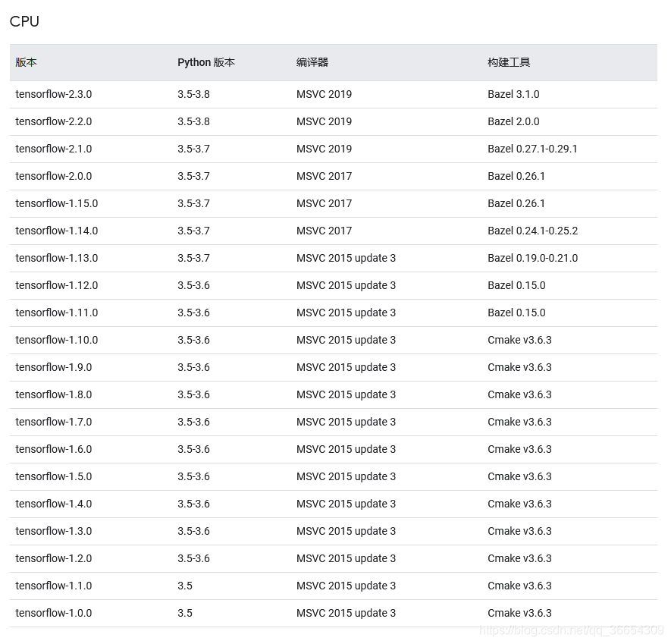The height and width of the screenshot is (644, 671).
Task: Click the tensorflow-1.4.0 version cell
Action: tap(54, 504)
